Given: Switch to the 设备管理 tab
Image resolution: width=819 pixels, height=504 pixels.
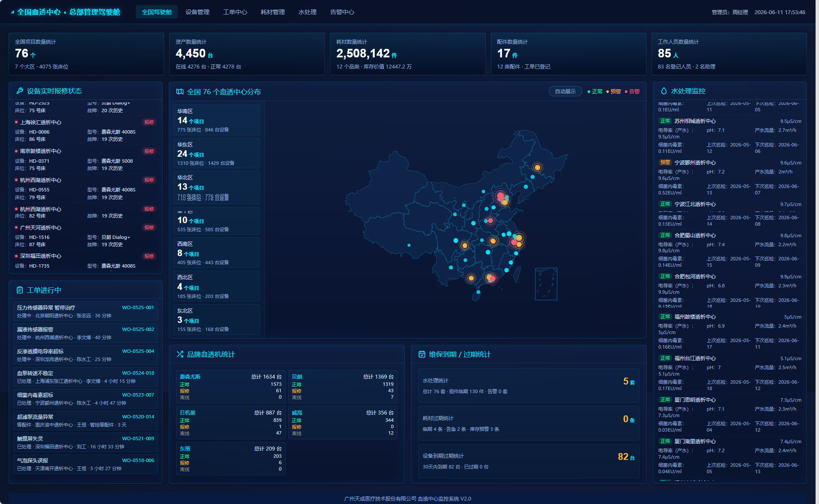Looking at the screenshot, I should point(197,12).
